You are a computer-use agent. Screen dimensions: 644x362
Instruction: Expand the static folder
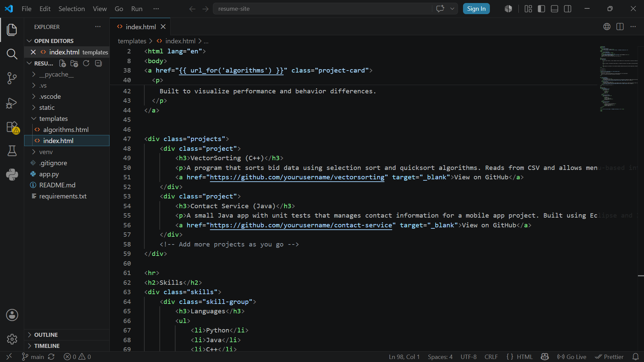point(67,108)
